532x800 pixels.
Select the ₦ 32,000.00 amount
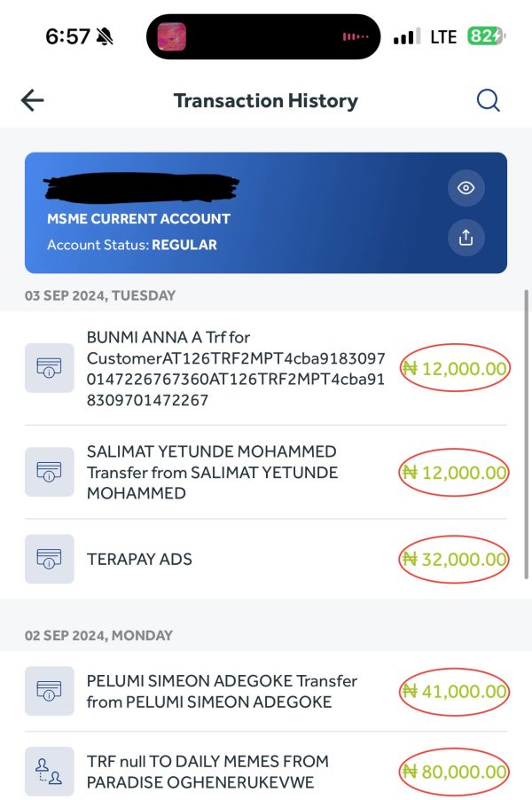tap(454, 559)
